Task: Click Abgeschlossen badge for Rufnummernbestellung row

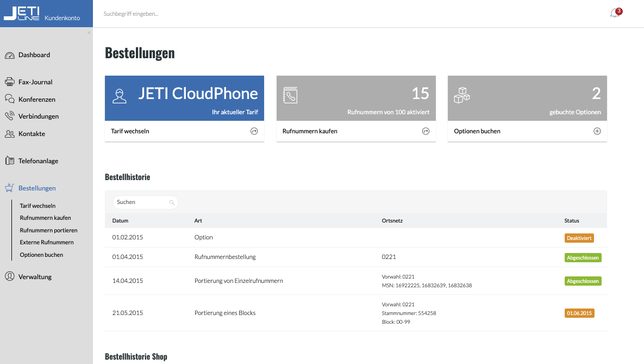Action: [x=583, y=258]
